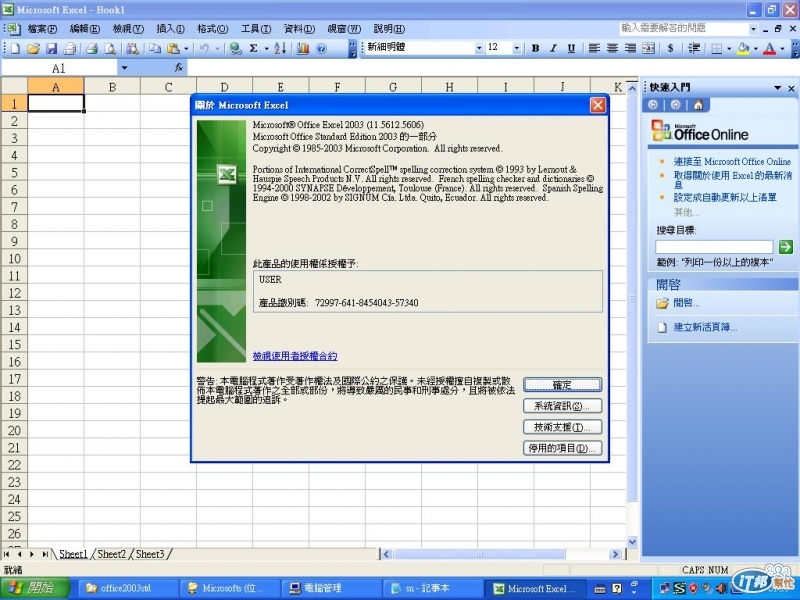
Task: Open the 格式(O) Format menu
Action: tap(213, 29)
